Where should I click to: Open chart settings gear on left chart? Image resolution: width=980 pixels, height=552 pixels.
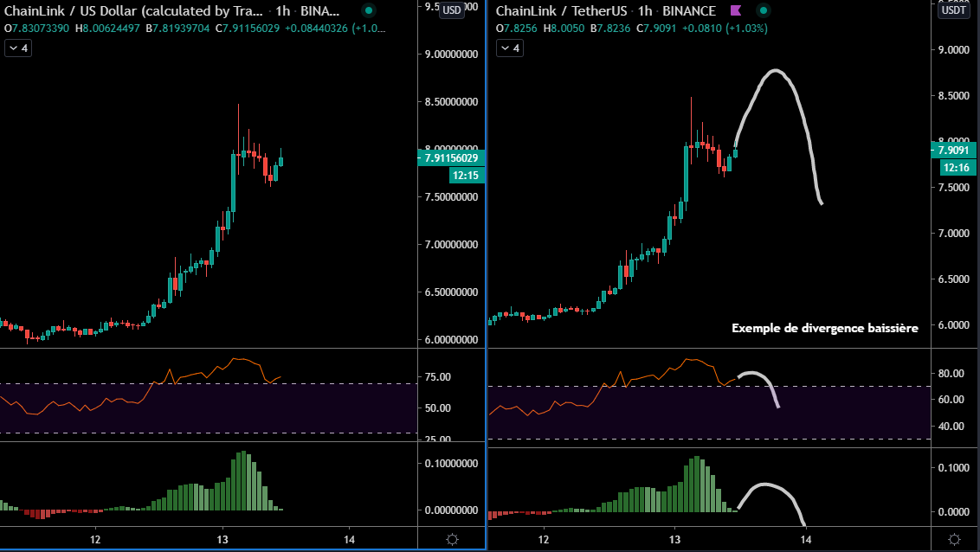tap(451, 539)
